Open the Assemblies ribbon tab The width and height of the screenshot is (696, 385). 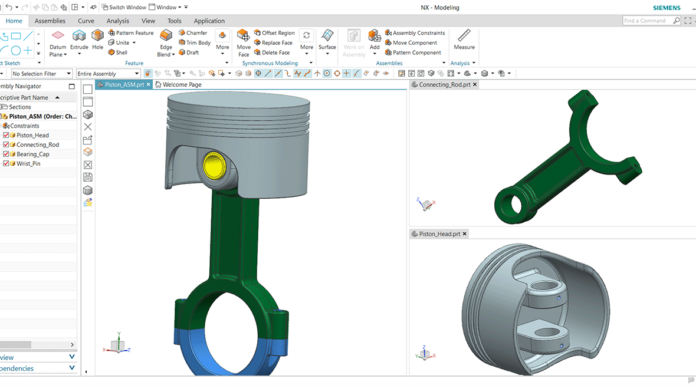point(50,21)
